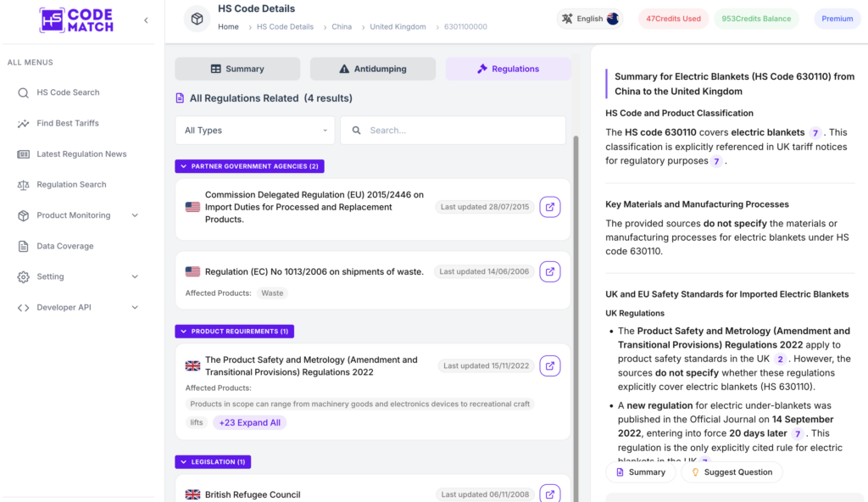Click the magnifier icon beside HS Code Search

(23, 92)
